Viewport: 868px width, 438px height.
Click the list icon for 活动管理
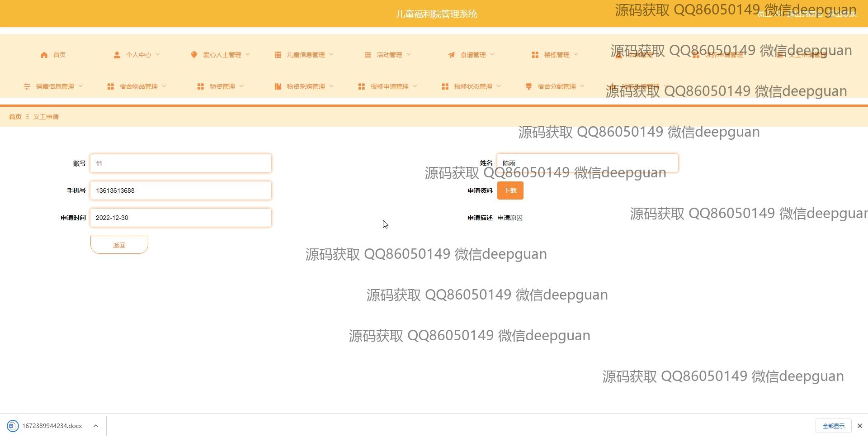pos(368,55)
